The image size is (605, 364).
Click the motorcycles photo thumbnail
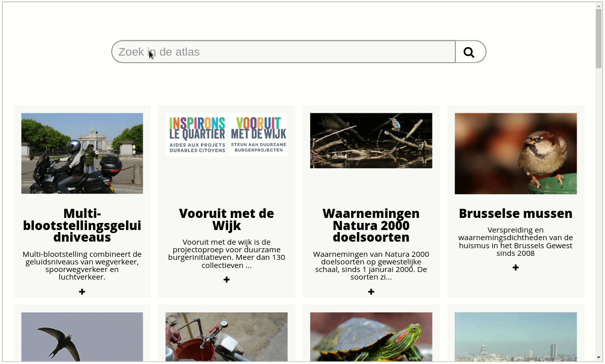coord(81,153)
